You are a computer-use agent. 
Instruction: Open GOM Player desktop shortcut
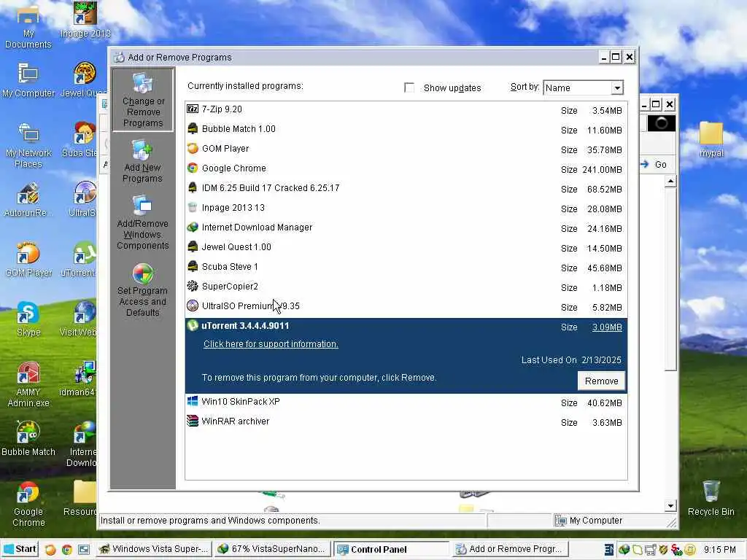[x=28, y=260]
